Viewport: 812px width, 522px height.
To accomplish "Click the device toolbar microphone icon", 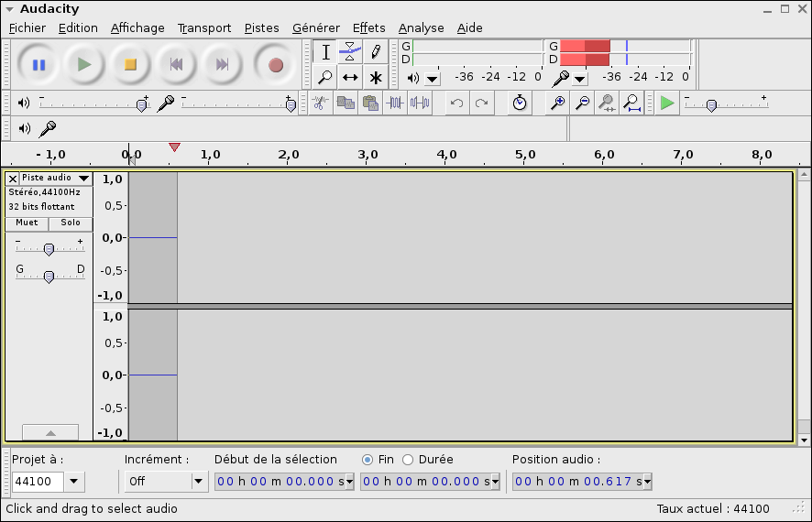I will click(x=48, y=128).
